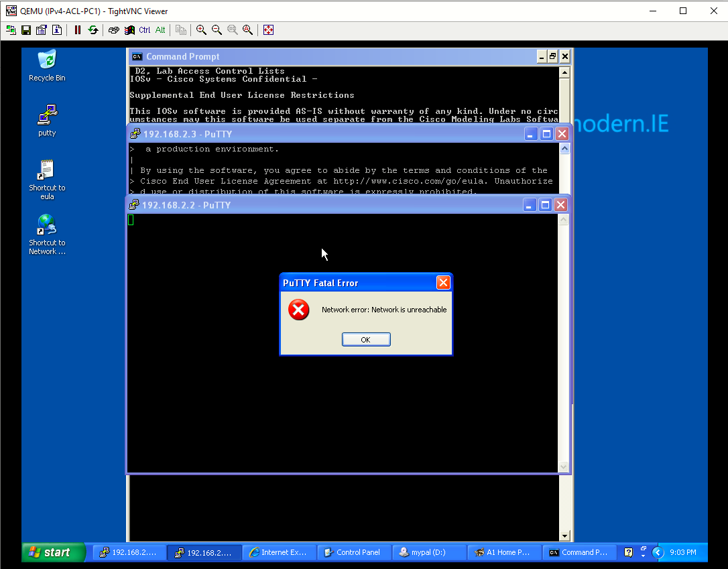Close the PuTTY Fatal Error dialog with X
The image size is (728, 569).
click(x=443, y=282)
